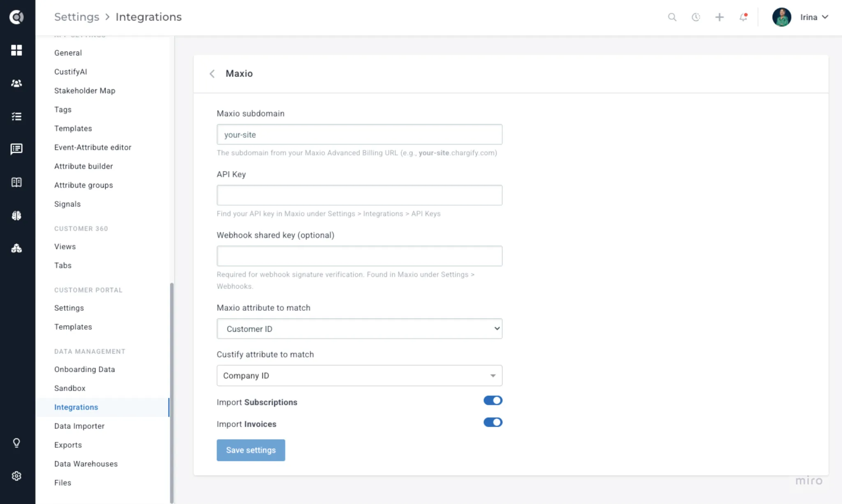The height and width of the screenshot is (504, 842).
Task: Click the Custify logo icon
Action: pyautogui.click(x=16, y=17)
